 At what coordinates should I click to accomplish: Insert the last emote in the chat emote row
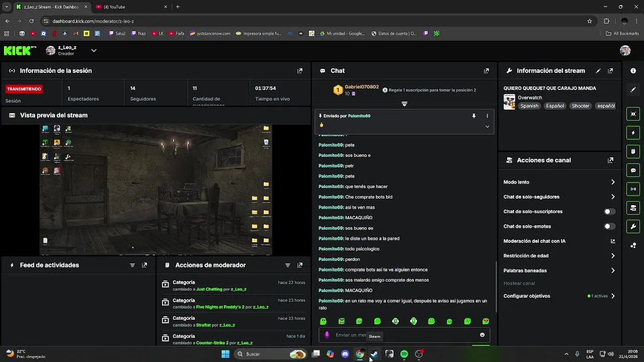[x=486, y=321]
